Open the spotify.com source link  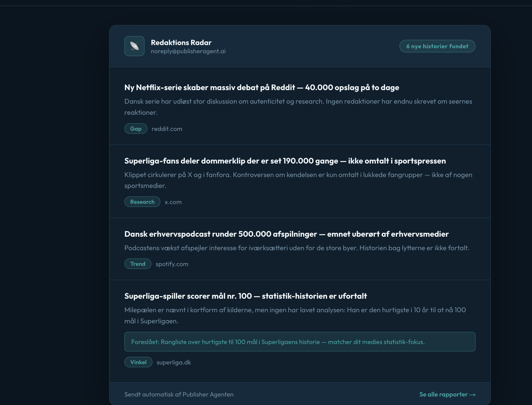pos(172,264)
